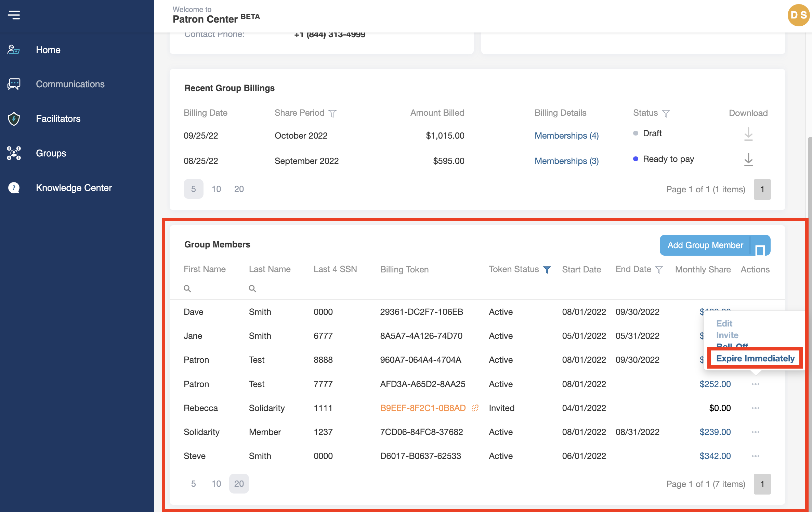Open the Memberships (4) billing details link
The image size is (812, 512).
pos(566,136)
